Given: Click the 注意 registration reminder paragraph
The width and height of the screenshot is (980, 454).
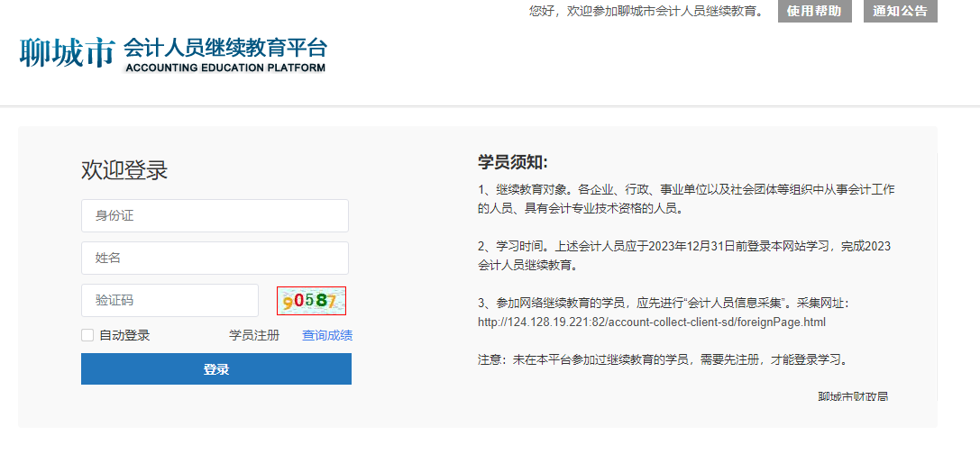Looking at the screenshot, I should pos(663,359).
